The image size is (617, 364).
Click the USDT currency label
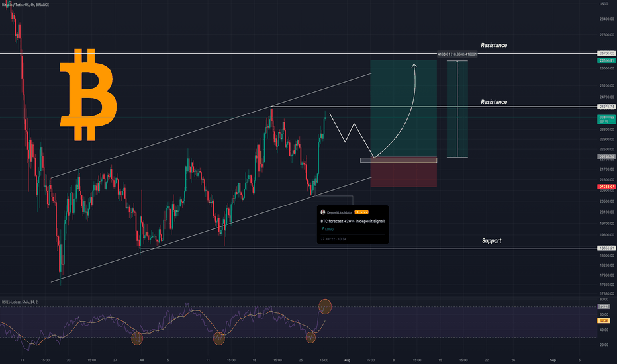point(604,4)
